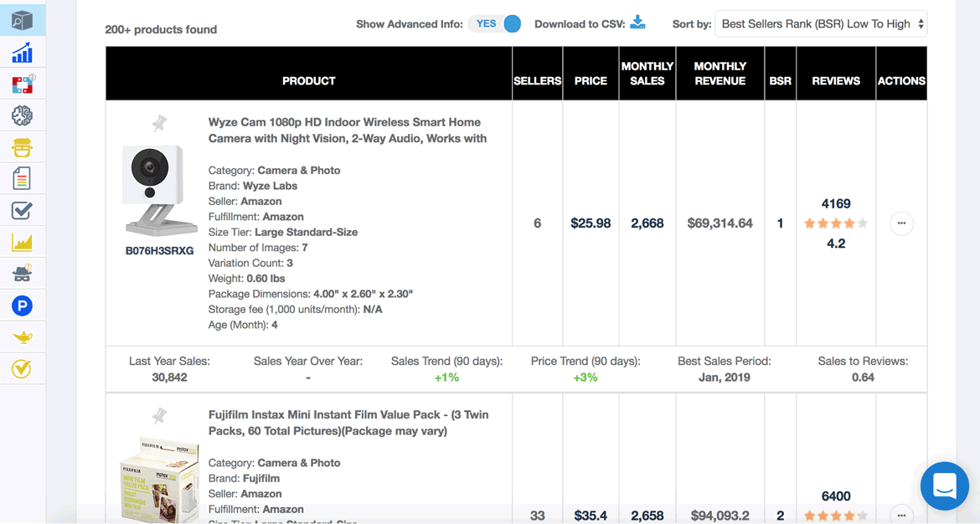Click the Wyze Cam star rating

pos(836,223)
